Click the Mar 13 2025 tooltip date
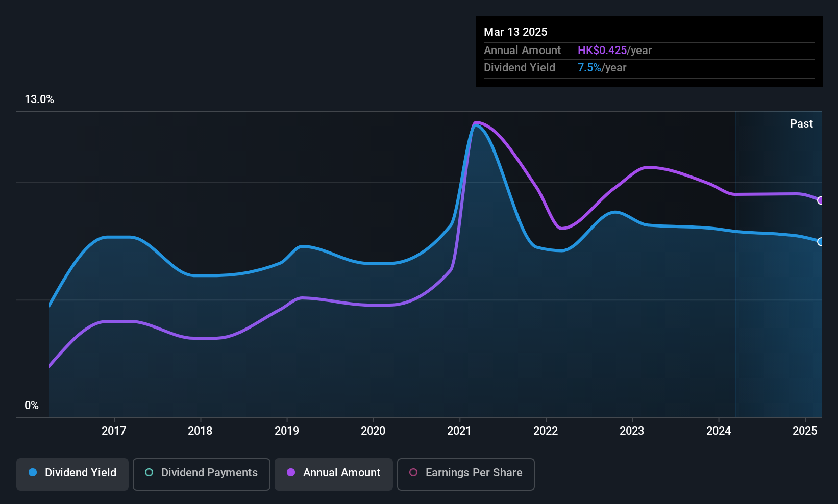 coord(515,32)
